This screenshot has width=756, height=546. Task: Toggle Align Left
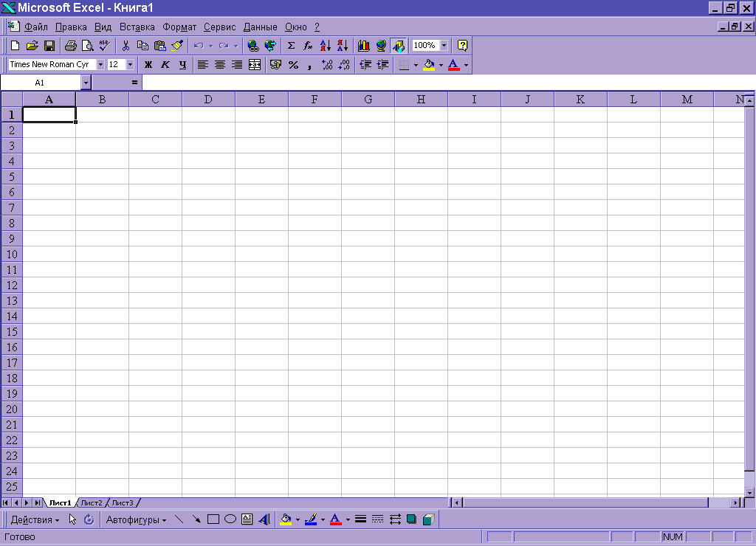point(202,65)
